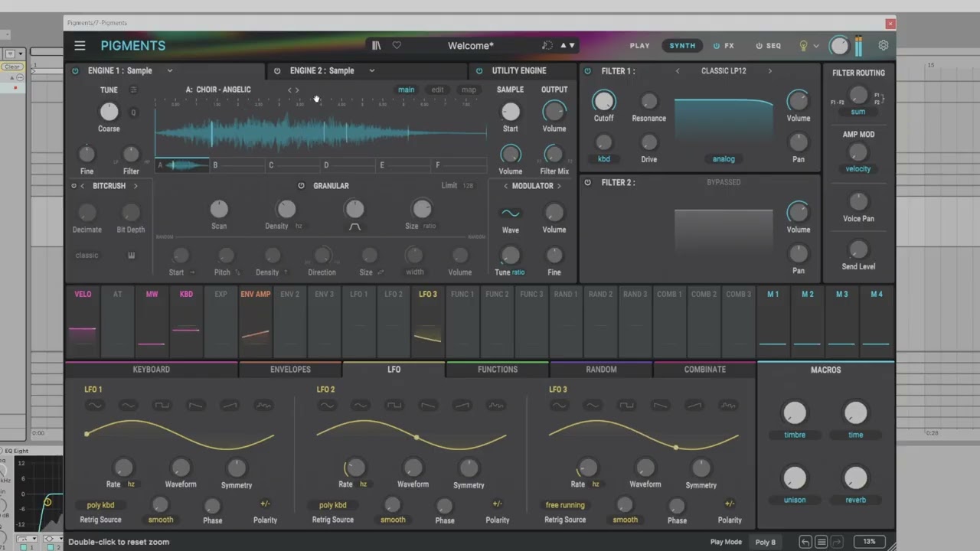This screenshot has height=551, width=980.
Task: Switch to the Functions tab
Action: 498,370
